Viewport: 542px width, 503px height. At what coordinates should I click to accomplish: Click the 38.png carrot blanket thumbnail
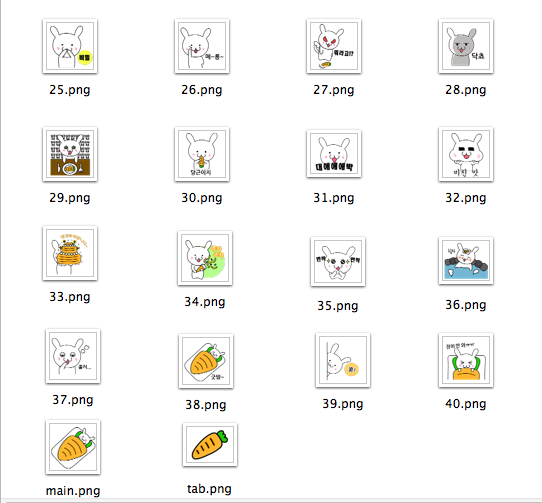coord(206,361)
